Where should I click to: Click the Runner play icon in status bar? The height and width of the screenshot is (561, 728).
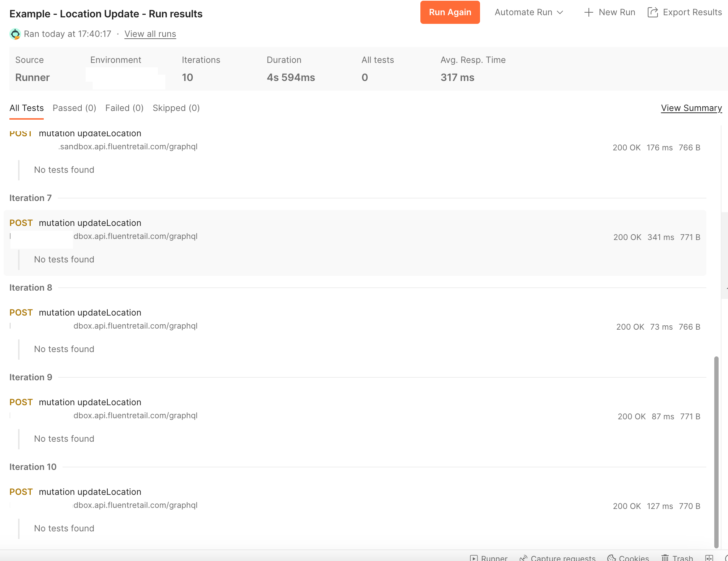(x=474, y=558)
